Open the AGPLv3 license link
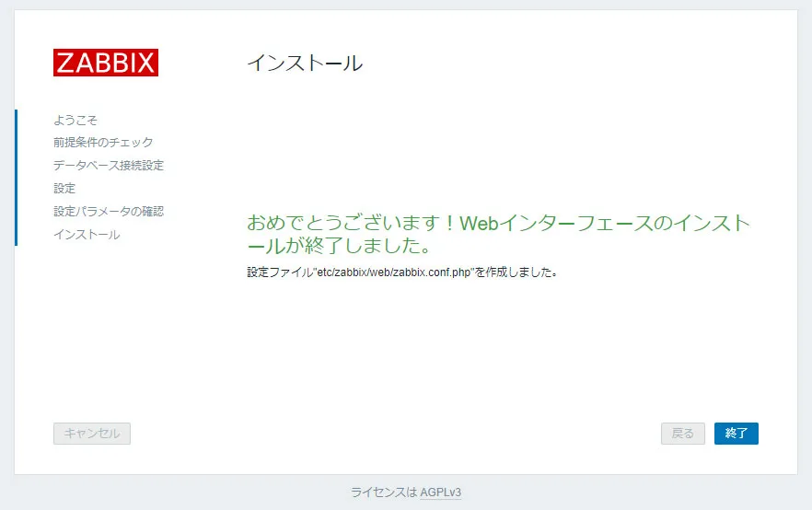This screenshot has height=510, width=812. click(440, 493)
